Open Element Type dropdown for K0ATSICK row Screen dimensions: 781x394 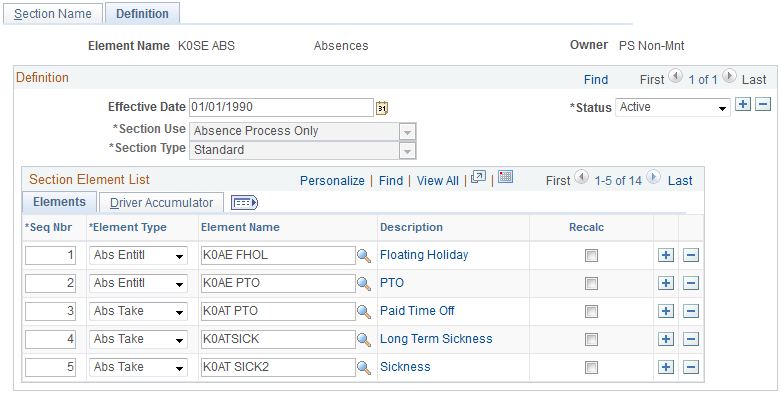(x=138, y=339)
